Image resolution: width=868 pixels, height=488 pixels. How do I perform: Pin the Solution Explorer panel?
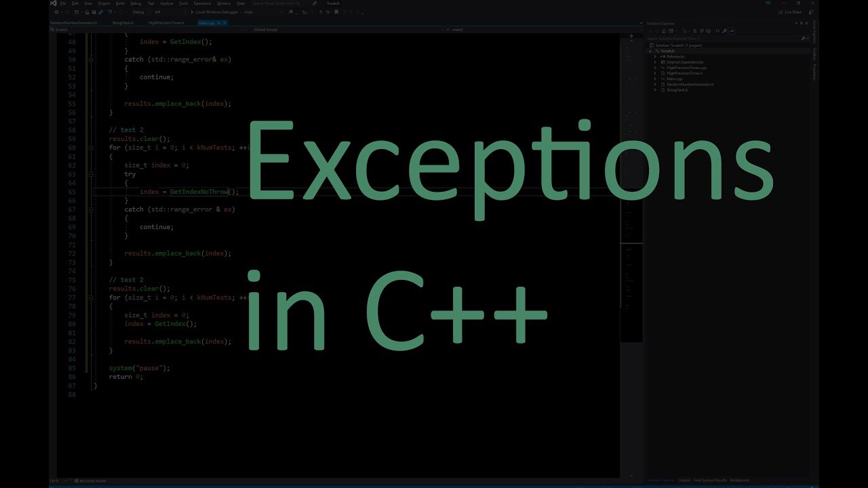click(x=801, y=23)
